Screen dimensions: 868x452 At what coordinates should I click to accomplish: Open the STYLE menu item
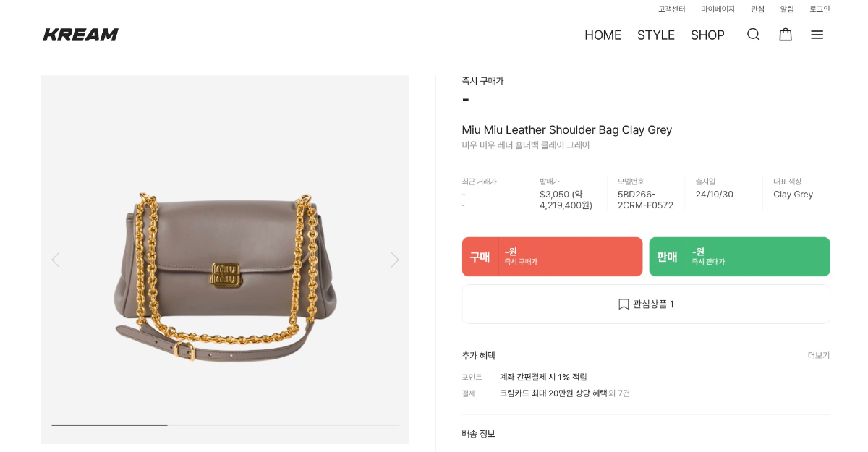(x=655, y=35)
